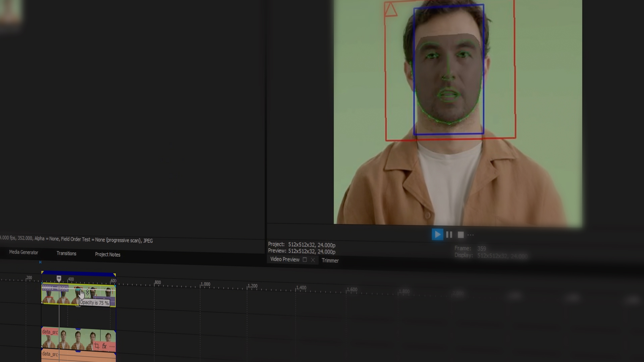The image size is (644, 362).
Task: Close the Video Preview tab
Action: pyautogui.click(x=313, y=260)
